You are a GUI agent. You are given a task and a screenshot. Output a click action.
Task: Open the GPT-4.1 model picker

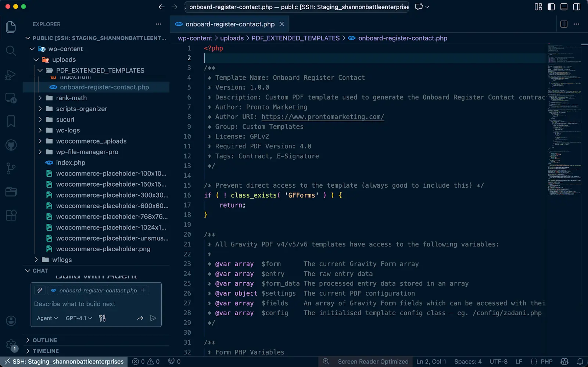click(79, 318)
